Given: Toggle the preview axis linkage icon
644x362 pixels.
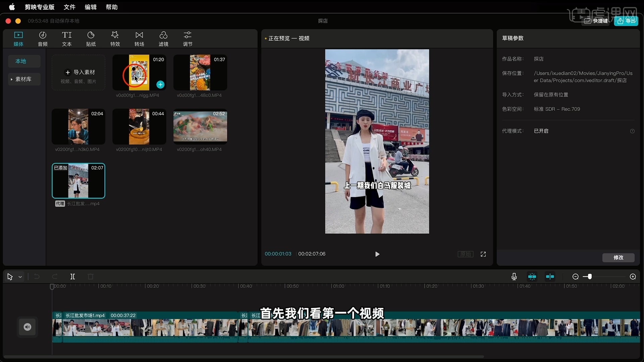Looking at the screenshot, I should click(x=550, y=277).
